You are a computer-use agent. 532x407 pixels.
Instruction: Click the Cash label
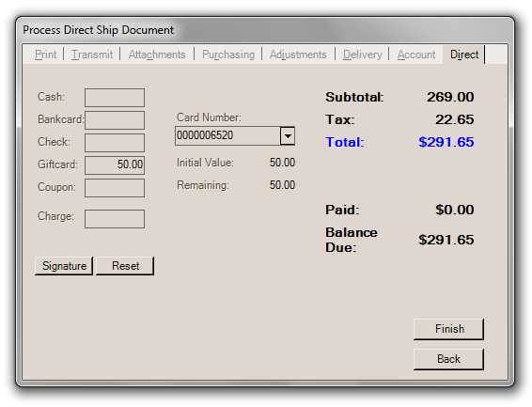(51, 97)
